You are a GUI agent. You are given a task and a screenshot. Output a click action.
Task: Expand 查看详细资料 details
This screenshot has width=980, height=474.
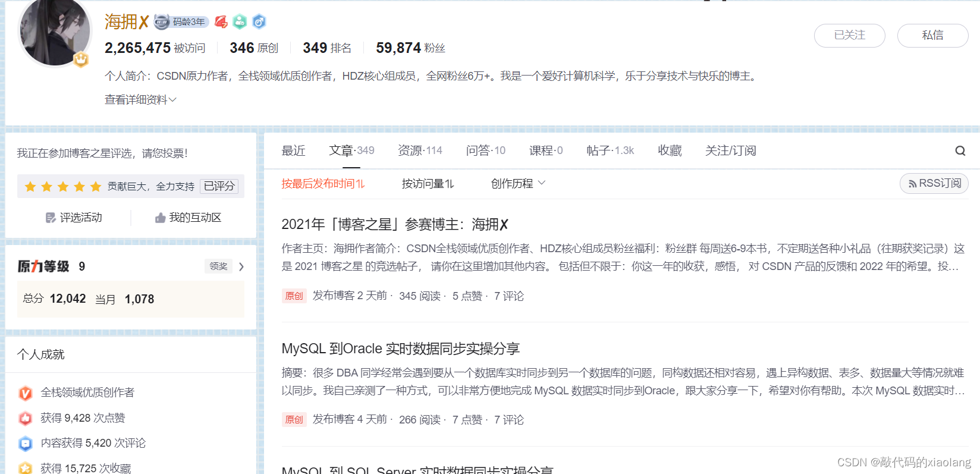140,100
